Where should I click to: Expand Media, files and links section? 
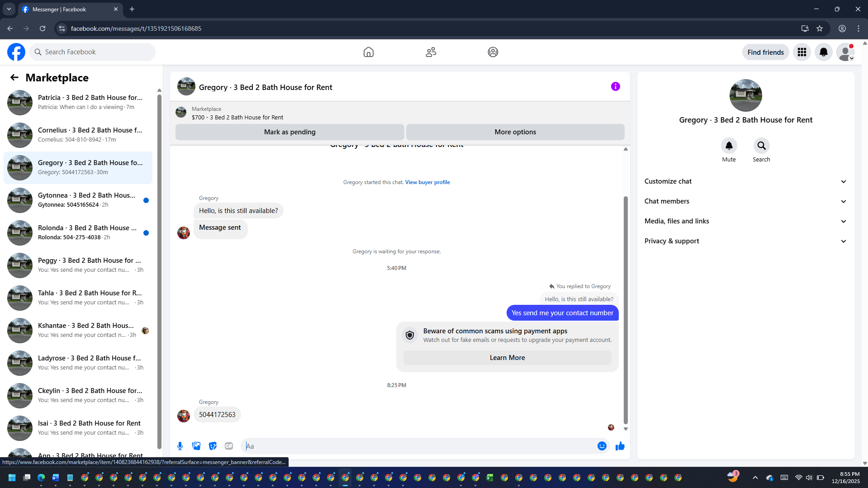click(745, 221)
